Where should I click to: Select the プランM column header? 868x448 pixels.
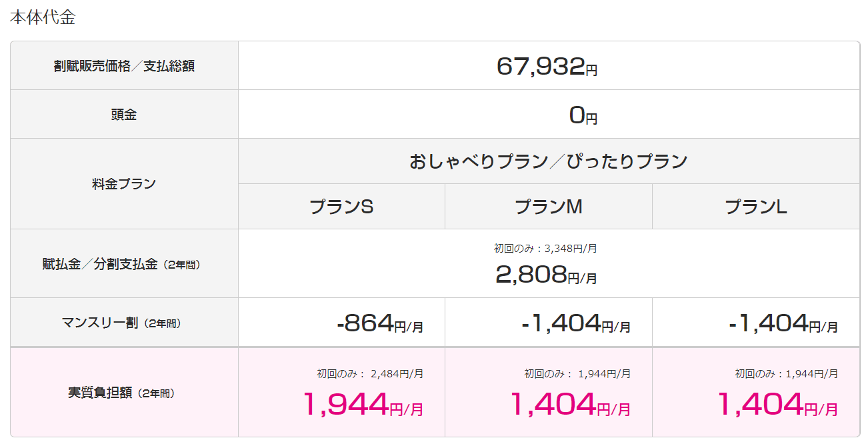click(549, 207)
